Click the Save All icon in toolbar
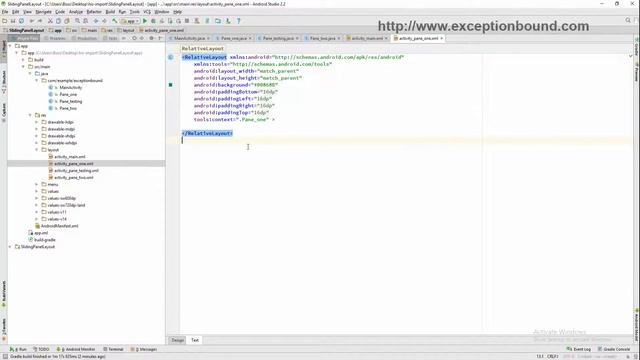 click(x=13, y=21)
